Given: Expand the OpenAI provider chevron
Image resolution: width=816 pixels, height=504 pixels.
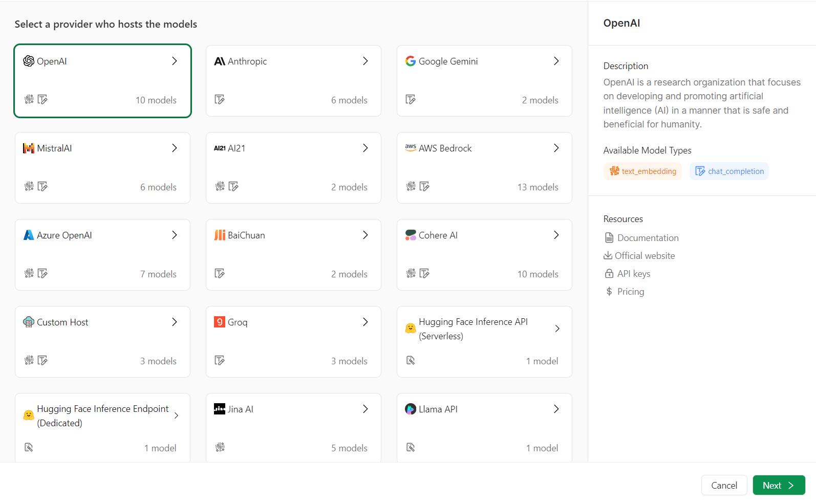Looking at the screenshot, I should click(x=175, y=61).
